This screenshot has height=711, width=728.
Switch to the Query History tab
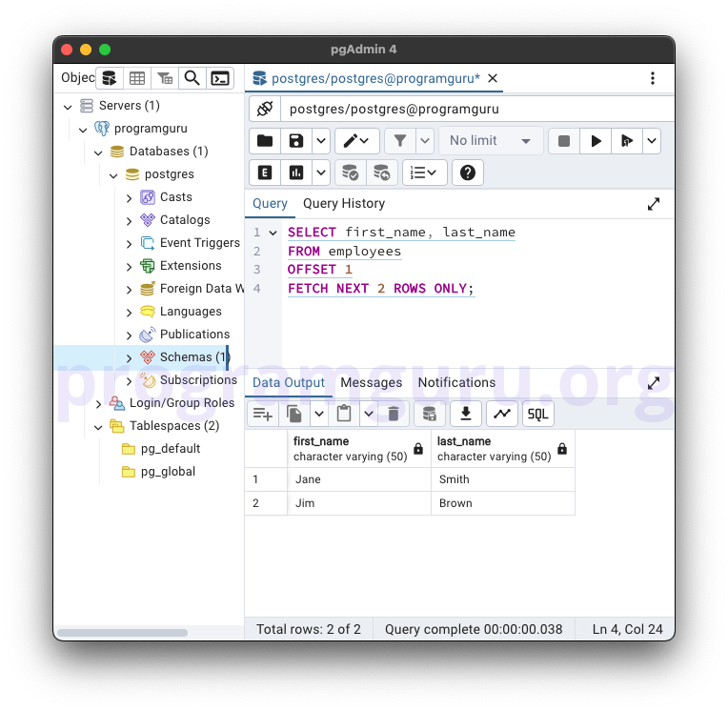click(344, 204)
